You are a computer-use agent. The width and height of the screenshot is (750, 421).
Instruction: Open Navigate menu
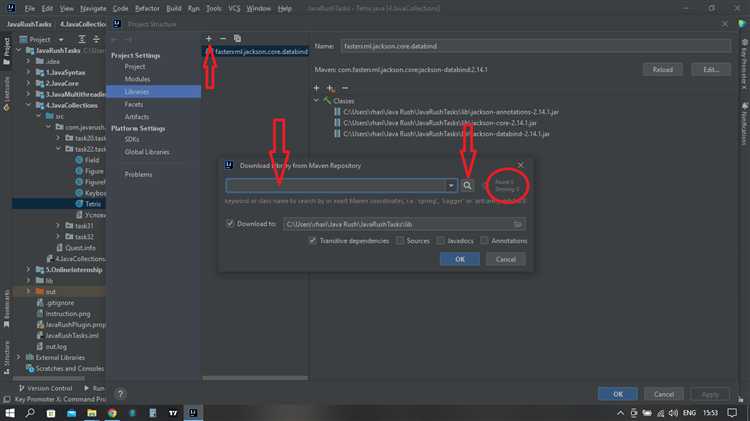tap(93, 8)
